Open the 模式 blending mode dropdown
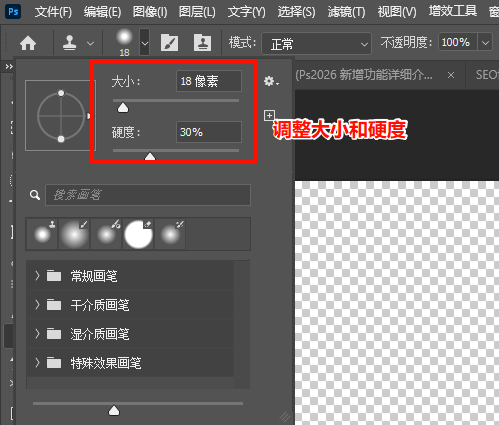Image resolution: width=499 pixels, height=425 pixels. [x=316, y=43]
